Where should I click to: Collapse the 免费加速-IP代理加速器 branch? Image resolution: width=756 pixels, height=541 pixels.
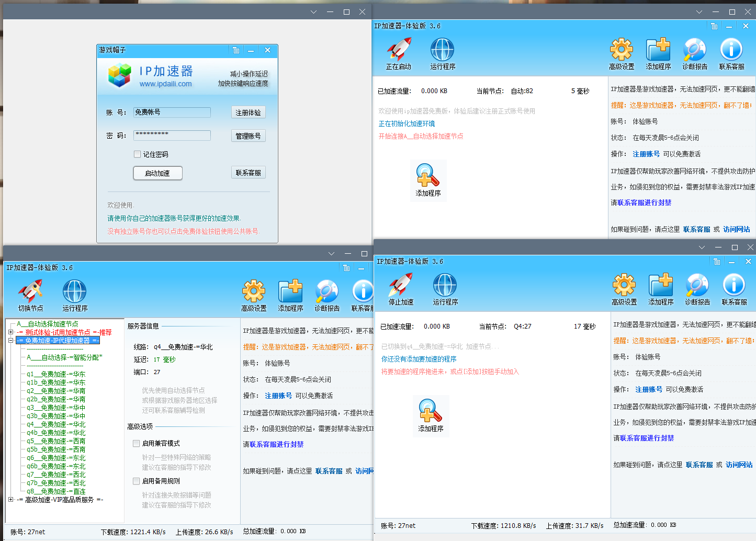(9, 340)
